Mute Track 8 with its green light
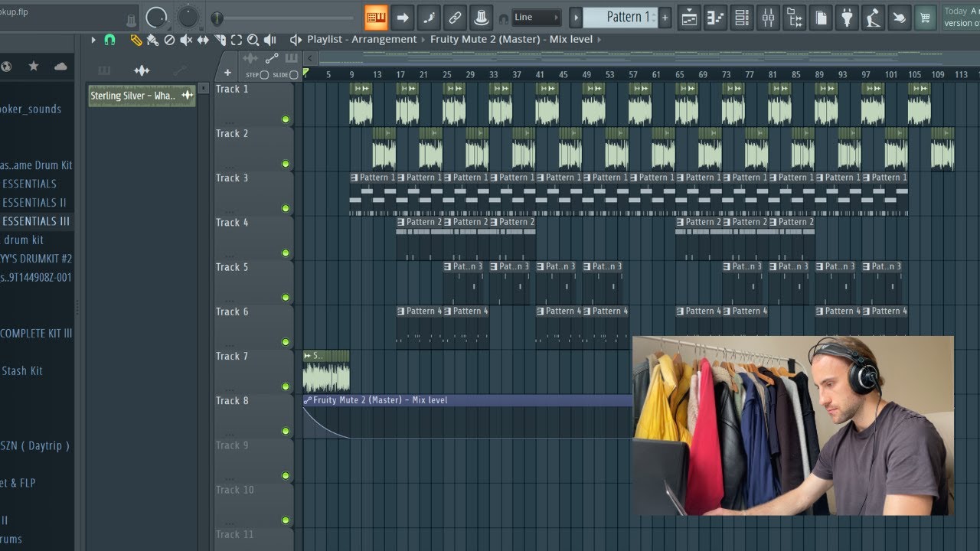This screenshot has height=551, width=980. click(x=286, y=431)
